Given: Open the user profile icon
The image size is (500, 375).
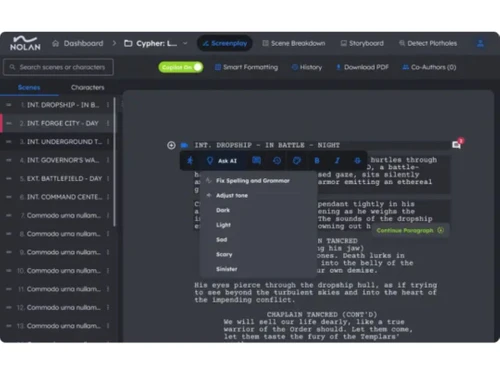Looking at the screenshot, I should point(480,43).
